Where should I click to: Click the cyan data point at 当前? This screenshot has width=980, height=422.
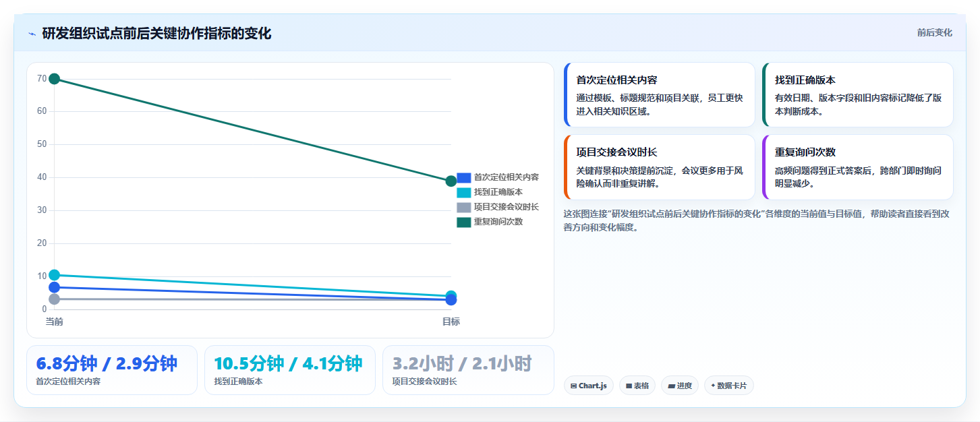tap(55, 274)
